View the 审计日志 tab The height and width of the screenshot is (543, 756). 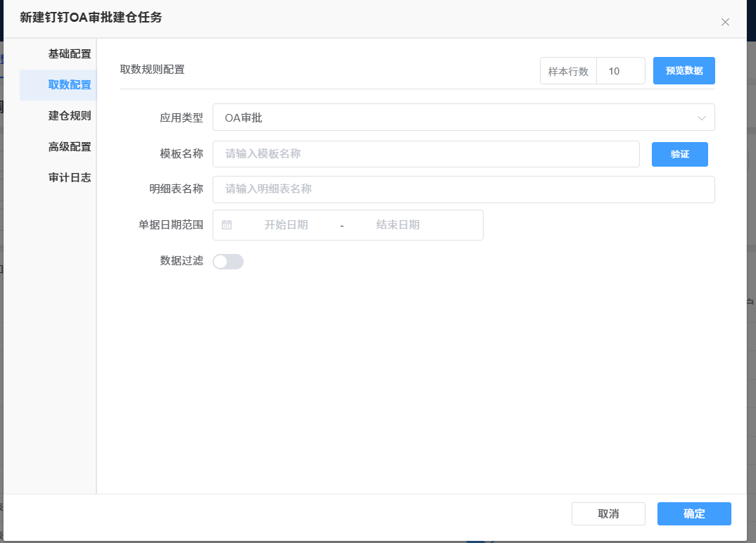click(x=69, y=178)
